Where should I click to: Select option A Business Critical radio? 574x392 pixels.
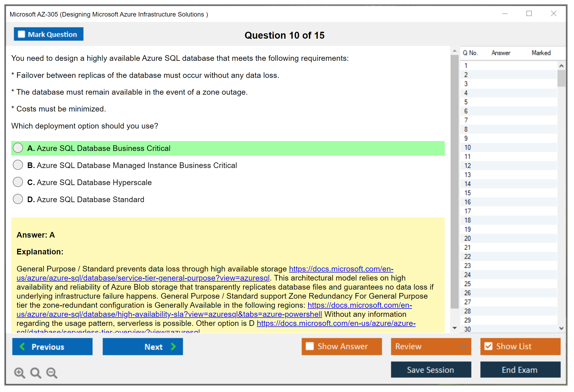[18, 148]
